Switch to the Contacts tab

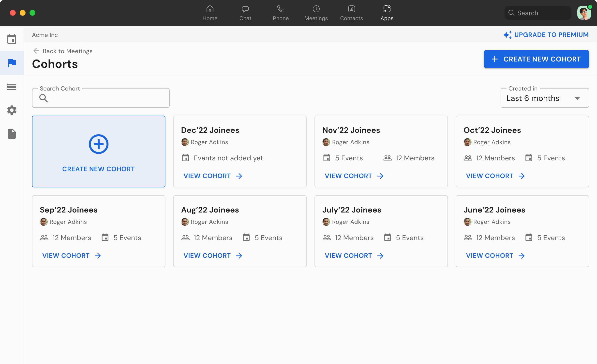[351, 12]
